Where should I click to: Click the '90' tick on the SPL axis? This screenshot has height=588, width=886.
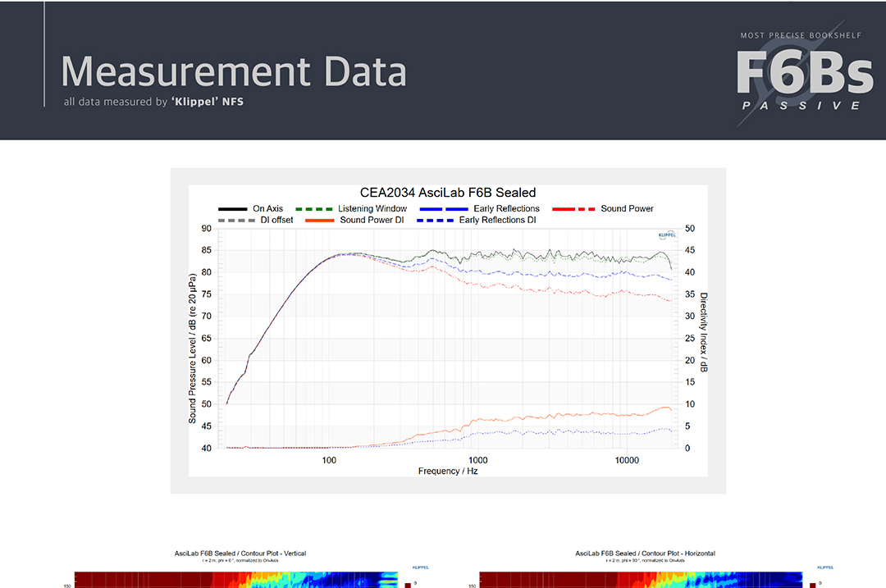coord(206,229)
